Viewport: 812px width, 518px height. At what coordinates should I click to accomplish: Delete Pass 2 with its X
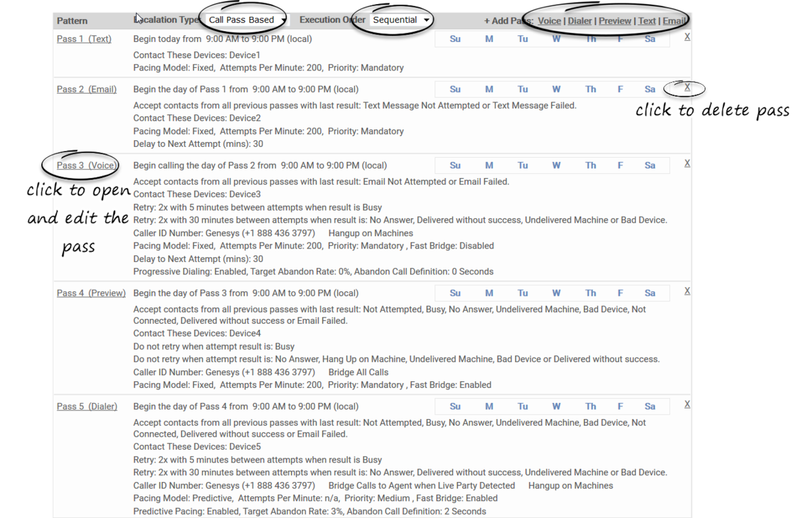click(687, 87)
